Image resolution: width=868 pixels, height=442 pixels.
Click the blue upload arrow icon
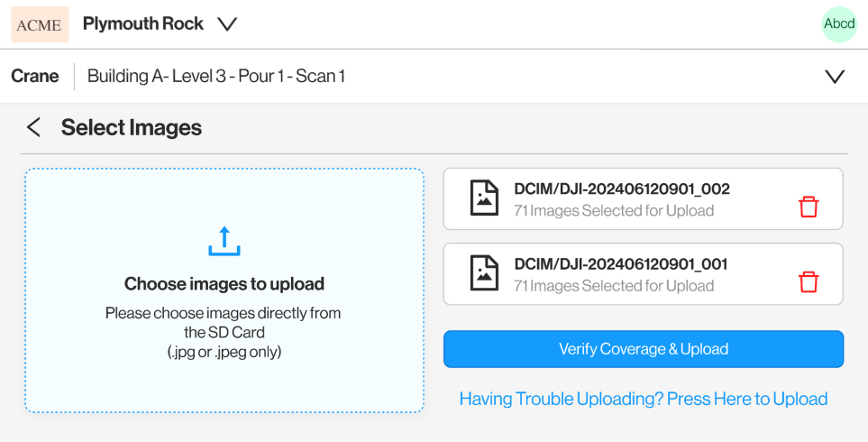224,241
